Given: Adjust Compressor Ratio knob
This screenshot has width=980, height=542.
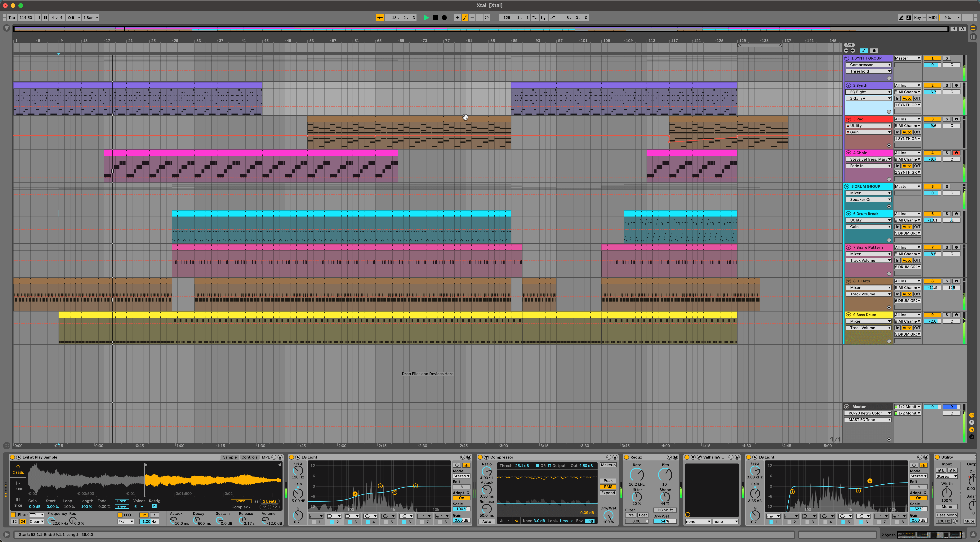Looking at the screenshot, I should (487, 472).
